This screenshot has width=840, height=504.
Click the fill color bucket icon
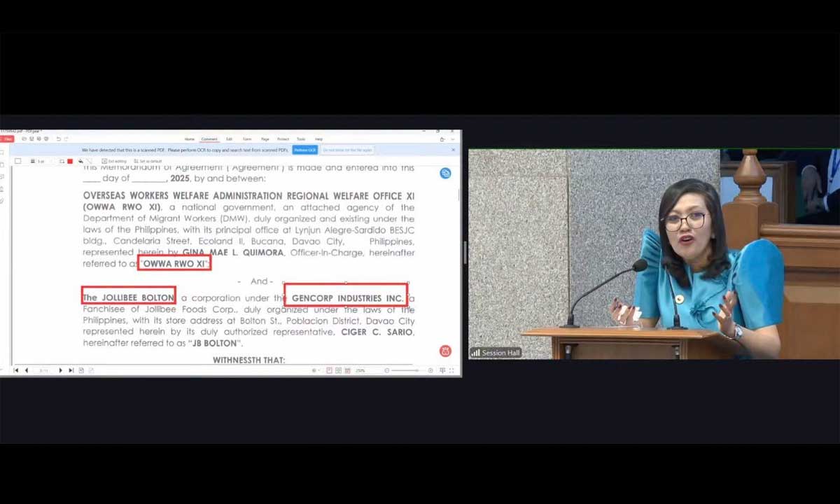click(80, 161)
